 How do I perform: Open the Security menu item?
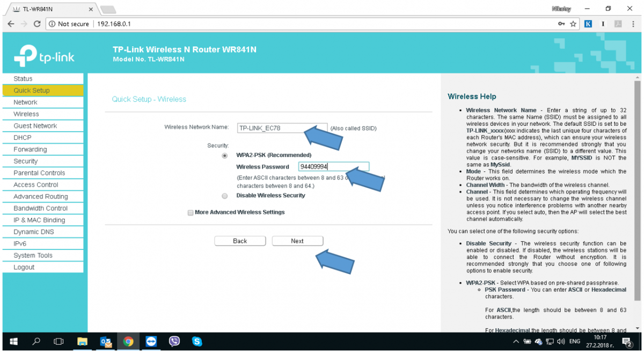(x=43, y=161)
